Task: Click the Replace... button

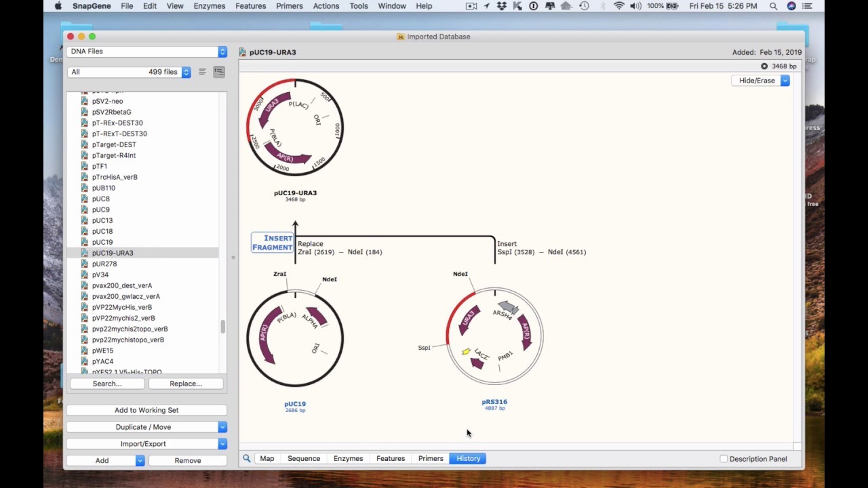Action: point(186,384)
